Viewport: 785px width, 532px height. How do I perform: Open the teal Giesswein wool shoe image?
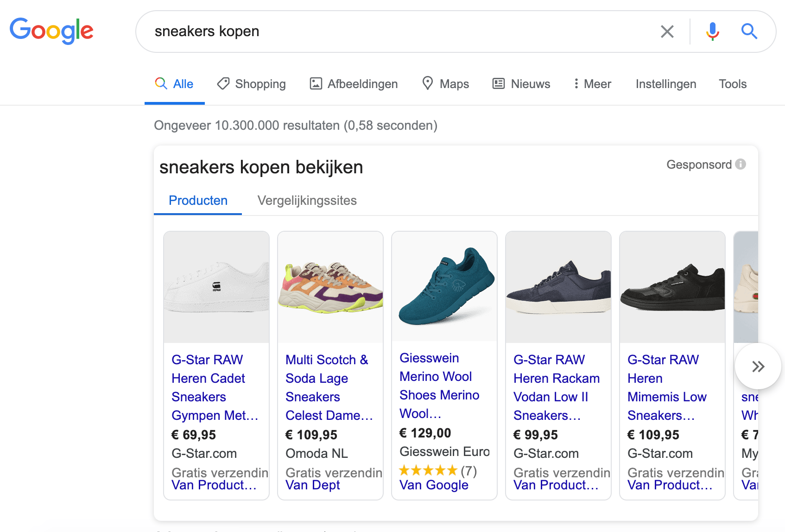(x=444, y=286)
